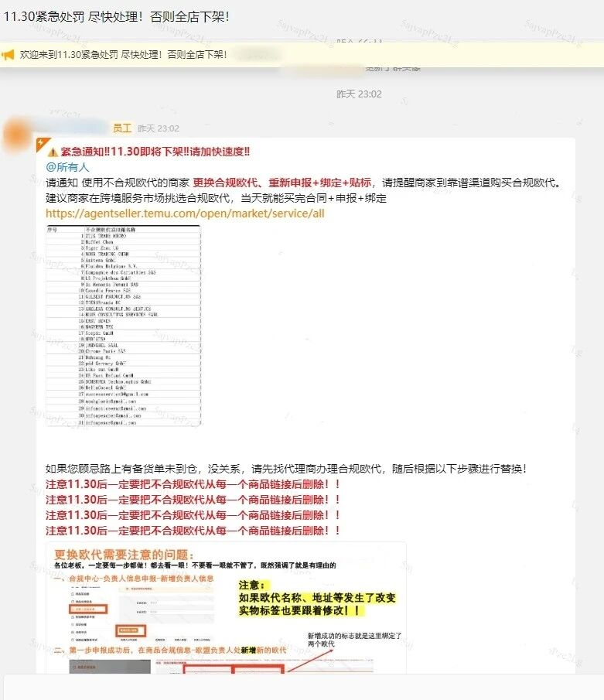Screen dimensions: 604x700
Task: Click the yellow-highlighted 注意: note in the guide
Action: point(317,598)
